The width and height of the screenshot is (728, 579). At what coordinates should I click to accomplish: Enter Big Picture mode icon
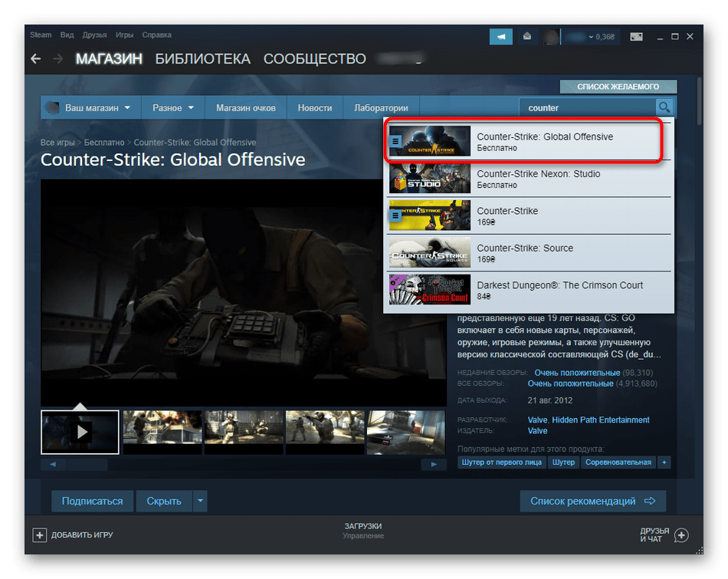click(636, 36)
